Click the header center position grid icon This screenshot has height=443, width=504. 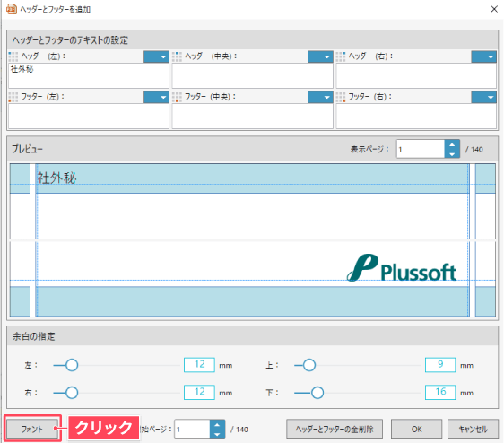(x=177, y=56)
